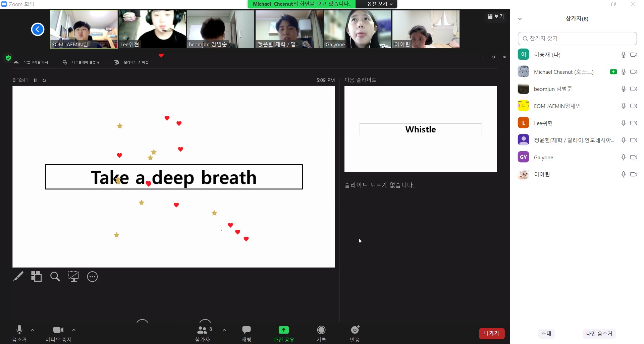This screenshot has height=344, width=644.
Task: Open the 옵션 보기 view options dropdown
Action: [379, 4]
